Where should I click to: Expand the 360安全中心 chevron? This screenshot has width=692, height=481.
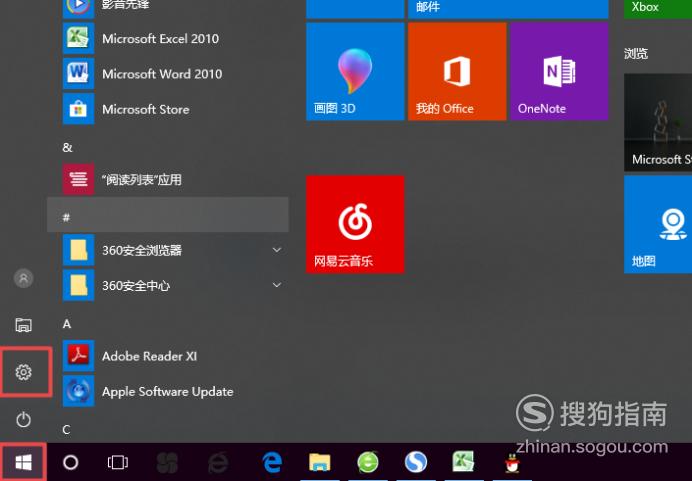[x=277, y=285]
